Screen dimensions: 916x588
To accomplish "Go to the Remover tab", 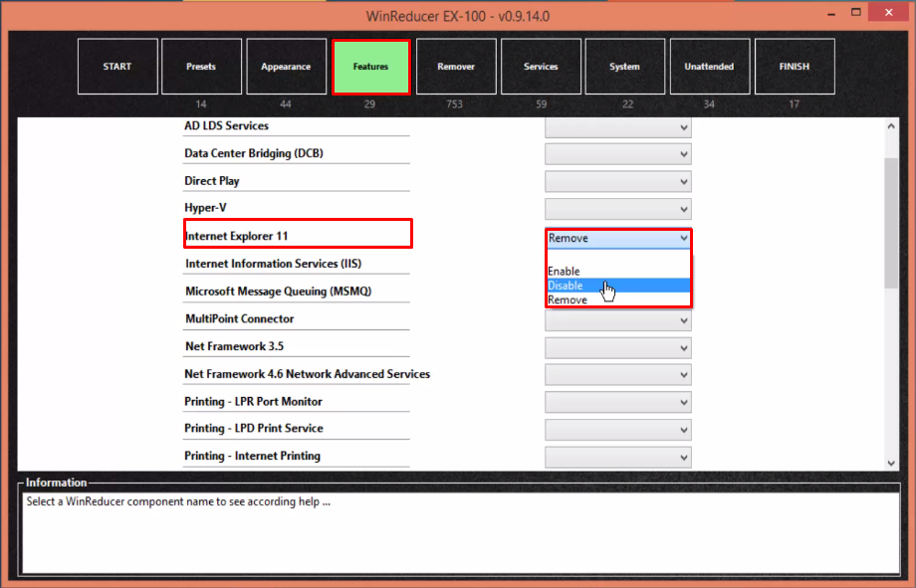I will point(456,67).
